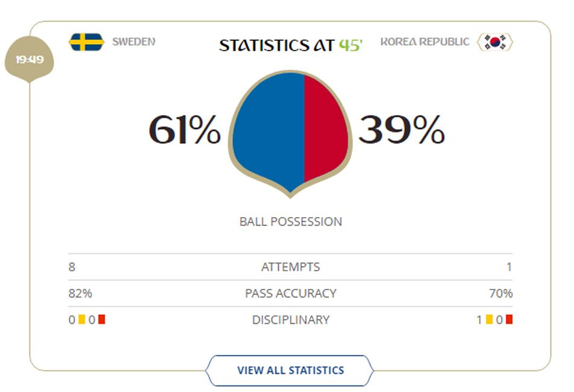Click the Ball Possession label
This screenshot has height=392, width=574.
point(290,221)
